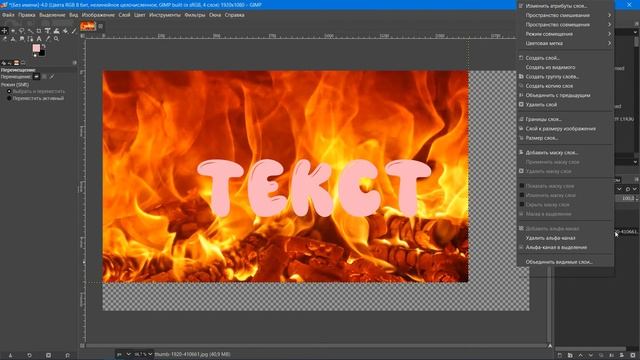This screenshot has height=360, width=640.
Task: Select the Paintbrush tool
Action: [x=74, y=31]
